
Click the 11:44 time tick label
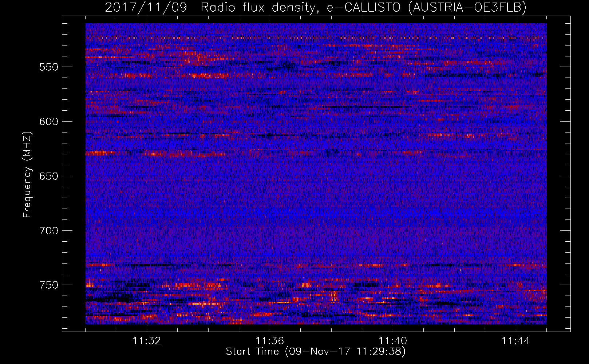(516, 341)
